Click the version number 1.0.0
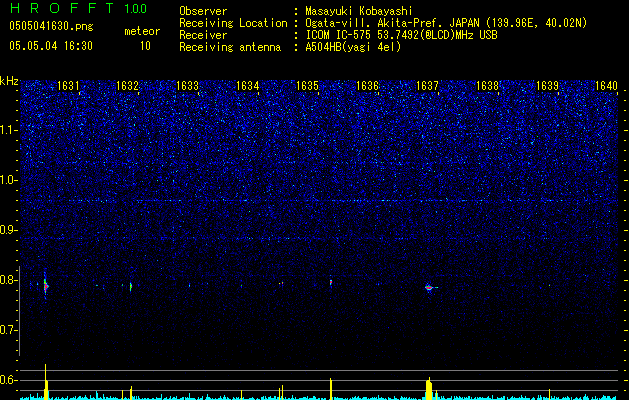 136,9
